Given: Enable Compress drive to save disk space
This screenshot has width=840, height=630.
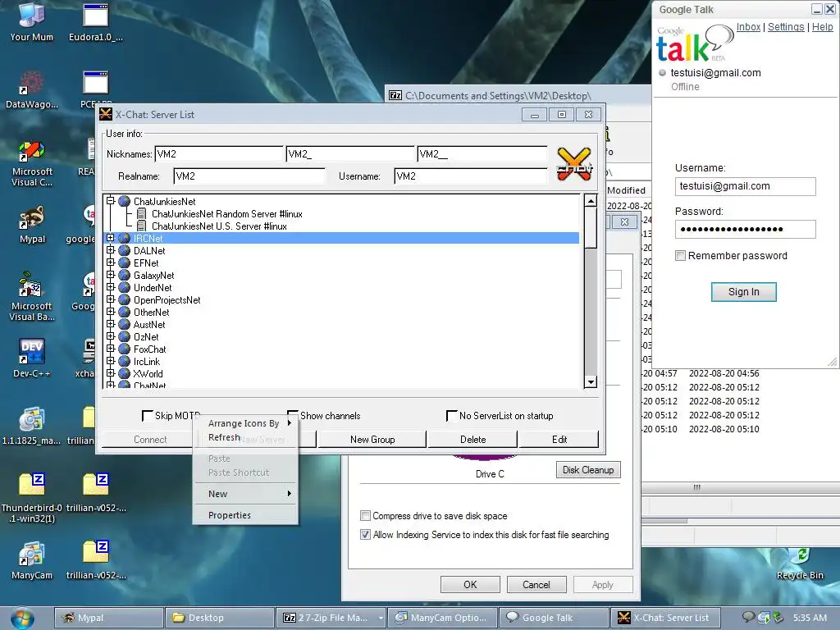Looking at the screenshot, I should [365, 516].
